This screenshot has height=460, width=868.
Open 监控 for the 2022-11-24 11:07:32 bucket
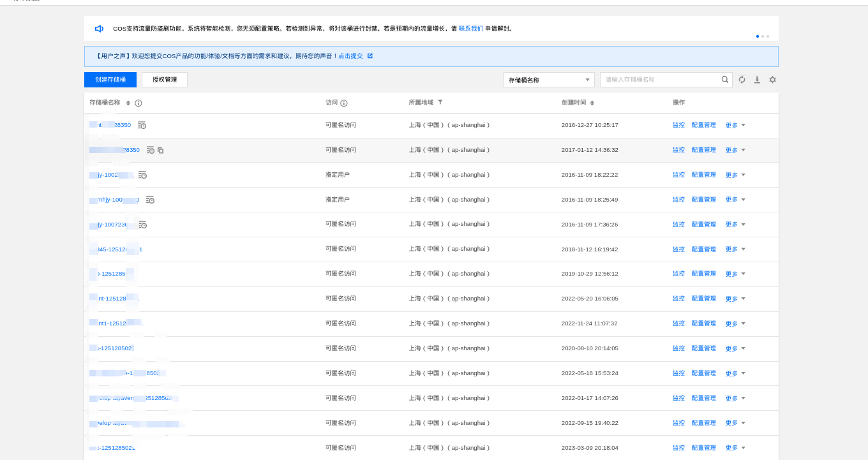click(x=678, y=323)
